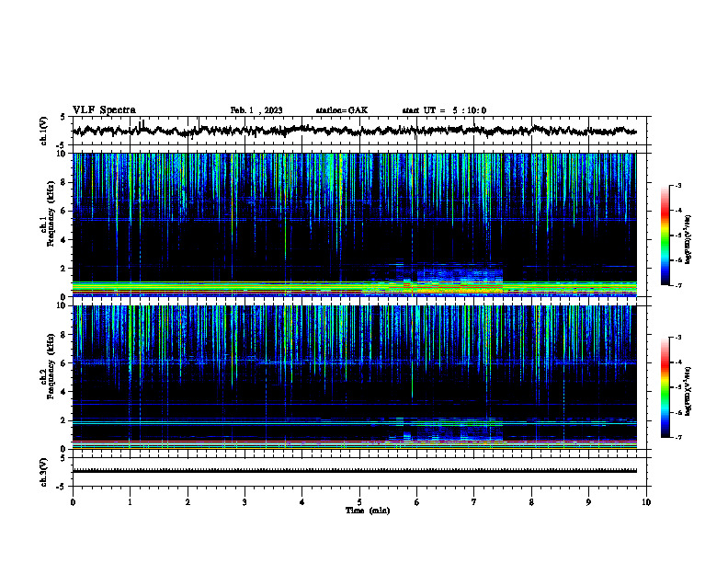
Task: Click the Time (min) axis label
Action: (368, 511)
